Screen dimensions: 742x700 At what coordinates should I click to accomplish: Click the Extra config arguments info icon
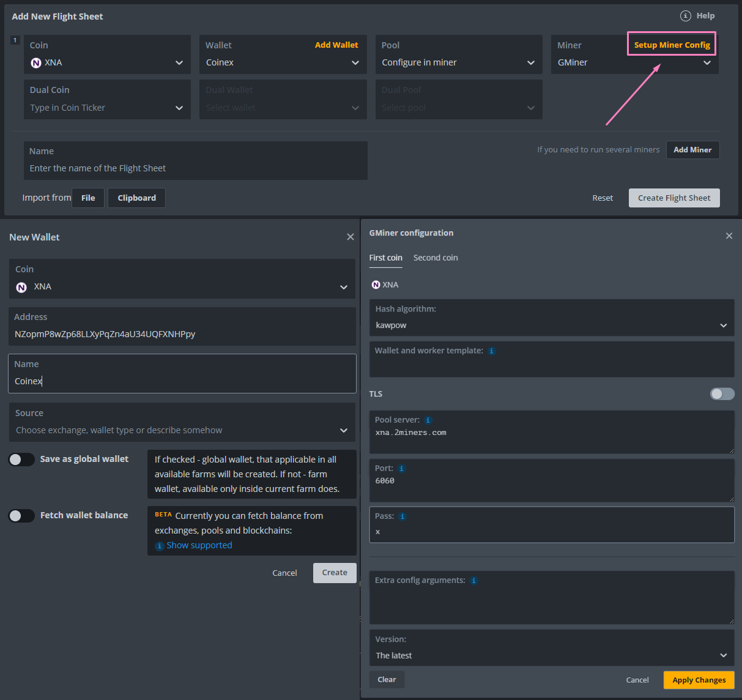pyautogui.click(x=473, y=580)
